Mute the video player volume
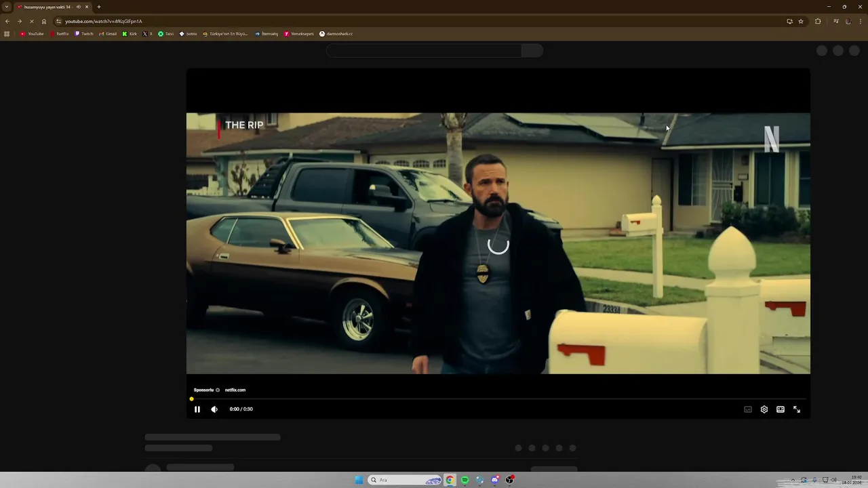The height and width of the screenshot is (488, 868). (x=214, y=409)
